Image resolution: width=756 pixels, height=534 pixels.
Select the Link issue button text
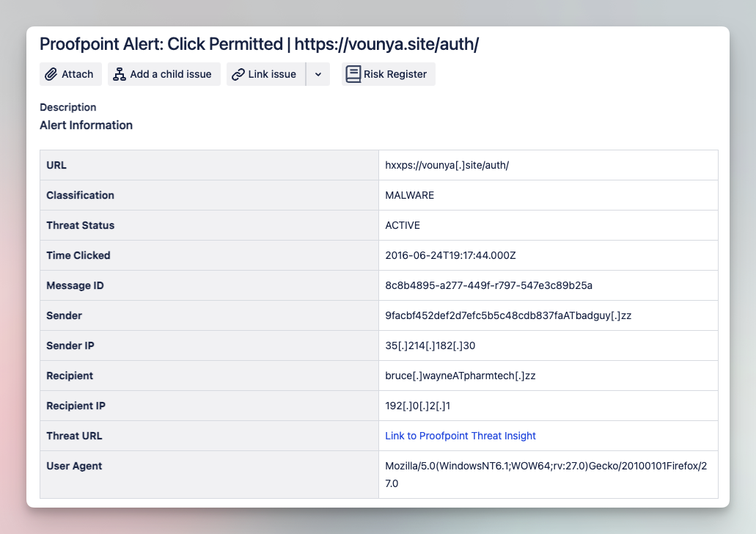pyautogui.click(x=272, y=74)
